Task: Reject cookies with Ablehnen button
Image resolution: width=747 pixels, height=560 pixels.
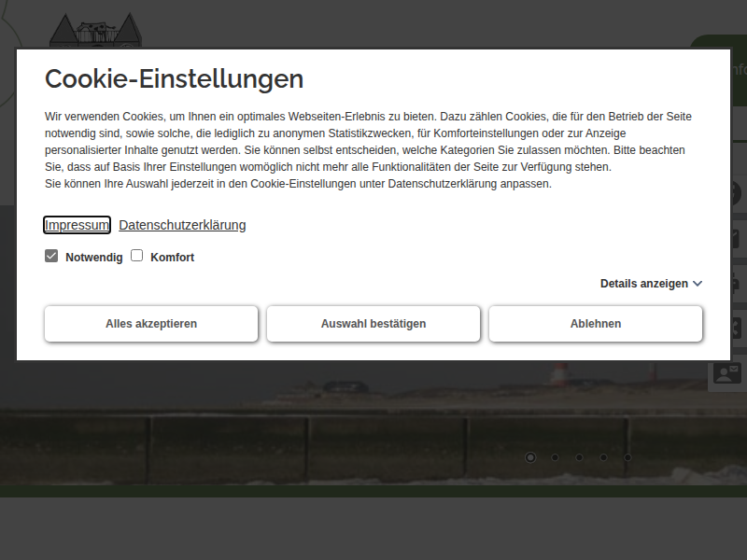Action: click(x=596, y=324)
